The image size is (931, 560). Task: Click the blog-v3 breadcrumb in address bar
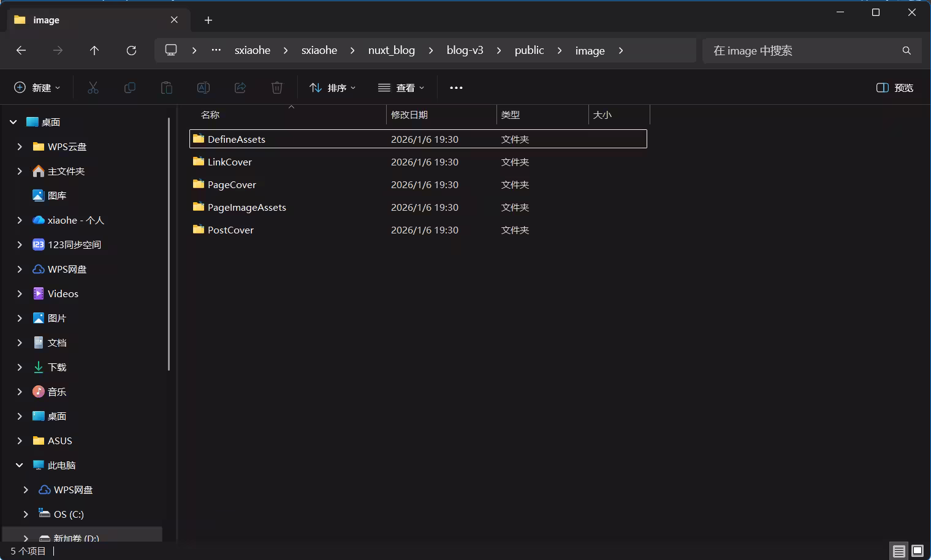click(465, 50)
